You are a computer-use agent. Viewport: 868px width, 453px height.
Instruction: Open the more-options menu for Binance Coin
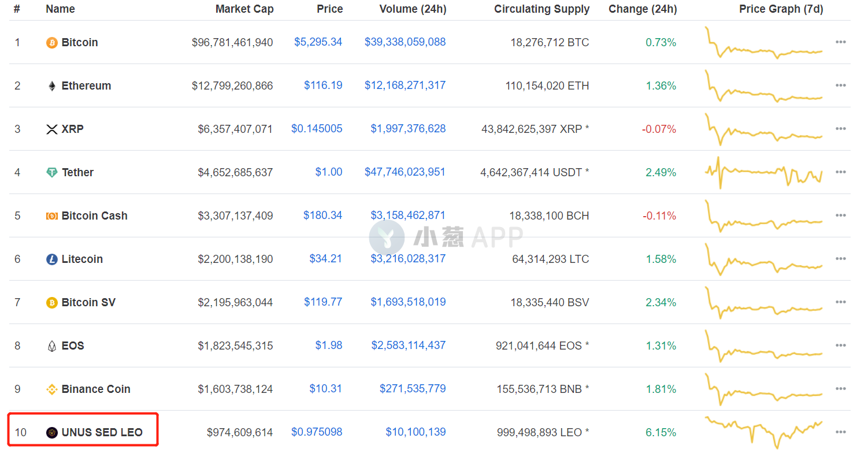[x=840, y=389]
